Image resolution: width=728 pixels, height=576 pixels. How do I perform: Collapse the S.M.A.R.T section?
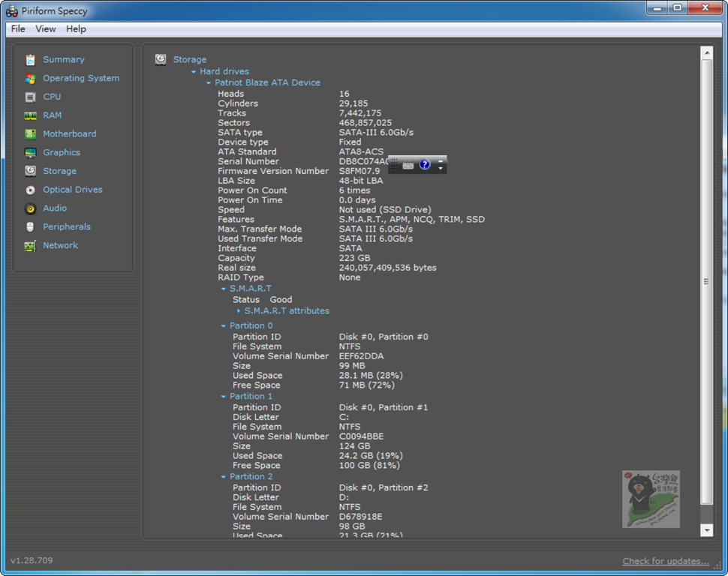(224, 289)
